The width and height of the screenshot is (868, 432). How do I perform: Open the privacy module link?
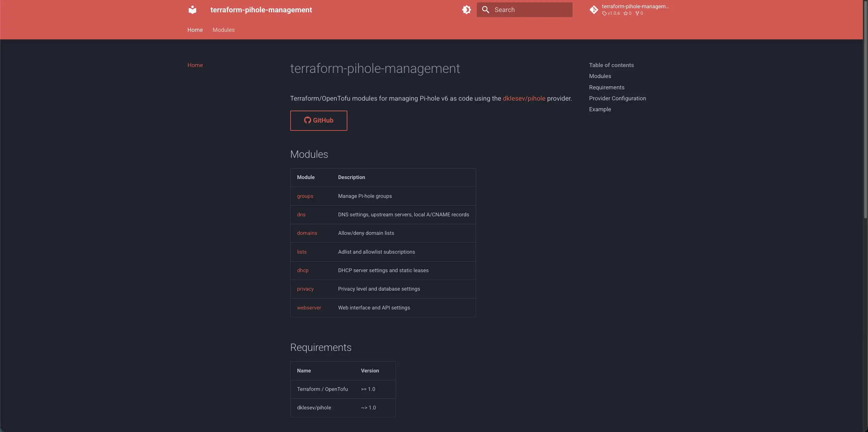(x=305, y=289)
